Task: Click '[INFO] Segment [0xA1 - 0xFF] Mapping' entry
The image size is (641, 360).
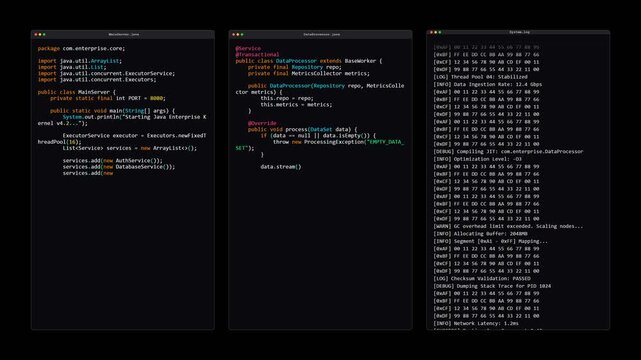Action: (491, 241)
